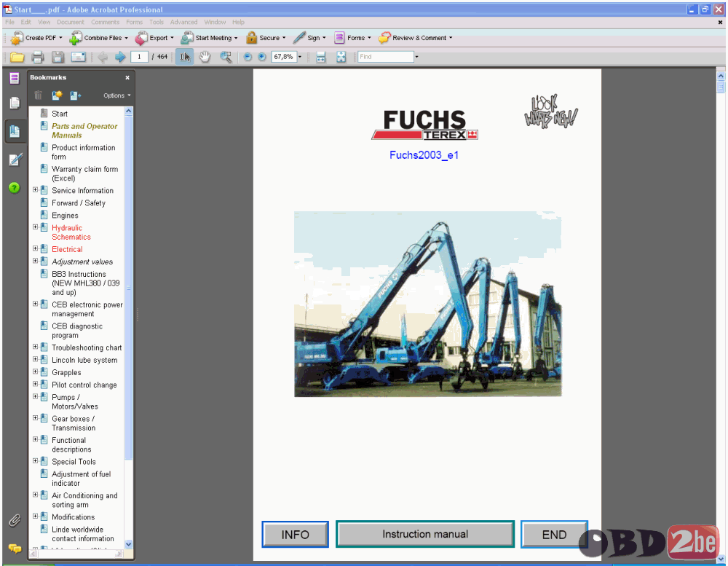The height and width of the screenshot is (566, 728).
Task: Open the Document menu
Action: click(x=71, y=22)
